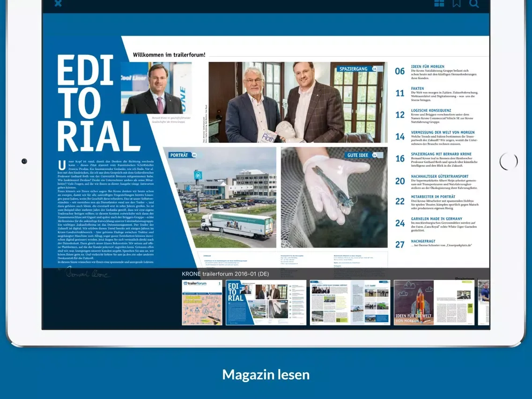Click the large 'EDITORIAL' headline
Screen dimensions: 532x399
pos(98,103)
